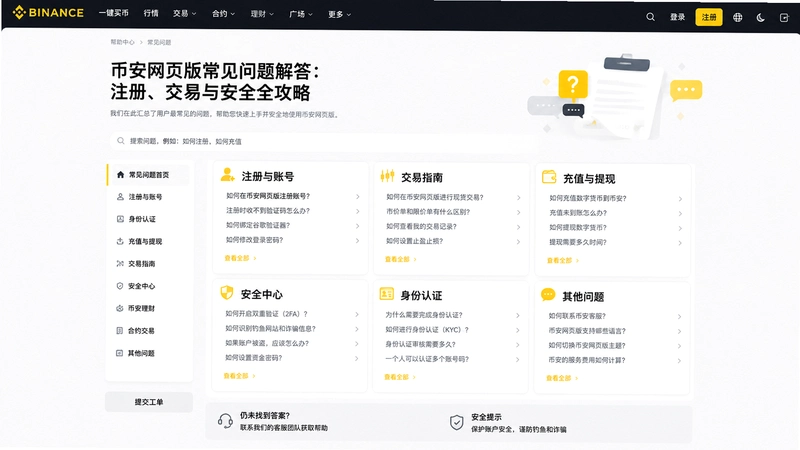Click the chat bubble icon of 其他问题 card
The image size is (800, 450).
click(548, 295)
